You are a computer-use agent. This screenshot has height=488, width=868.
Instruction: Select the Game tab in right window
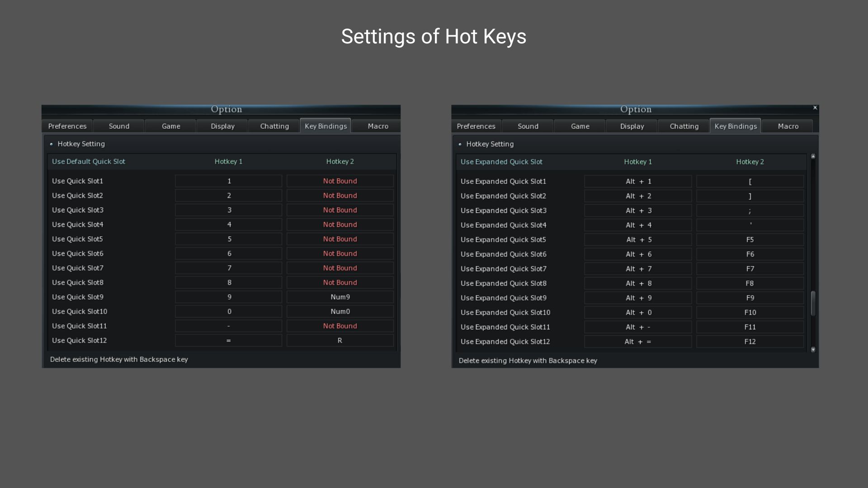(580, 126)
